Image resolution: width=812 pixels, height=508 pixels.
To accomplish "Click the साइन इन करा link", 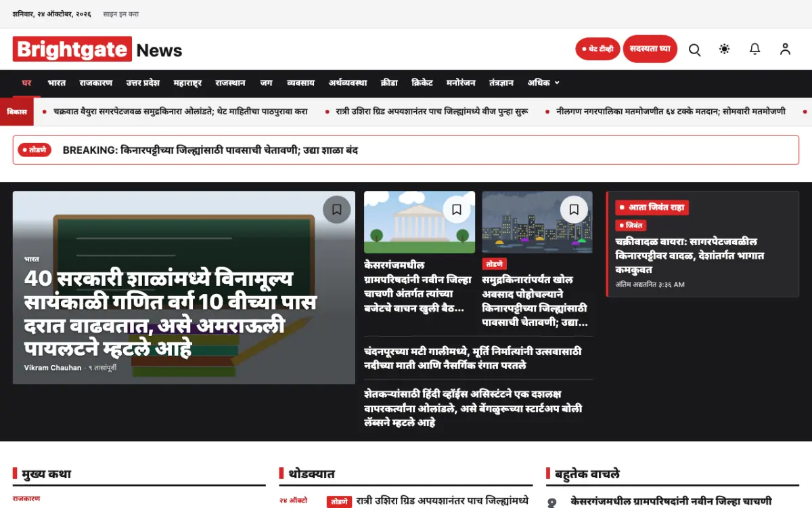I will click(x=121, y=14).
